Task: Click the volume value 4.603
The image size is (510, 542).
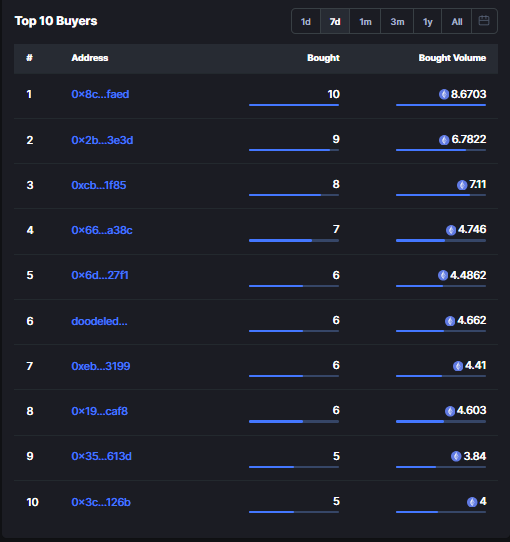Action: [472, 410]
